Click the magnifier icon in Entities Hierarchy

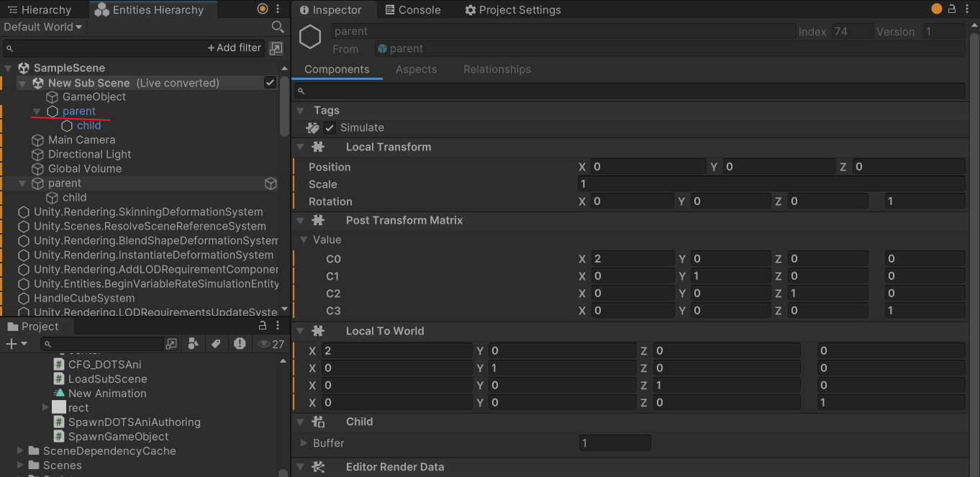click(x=278, y=27)
